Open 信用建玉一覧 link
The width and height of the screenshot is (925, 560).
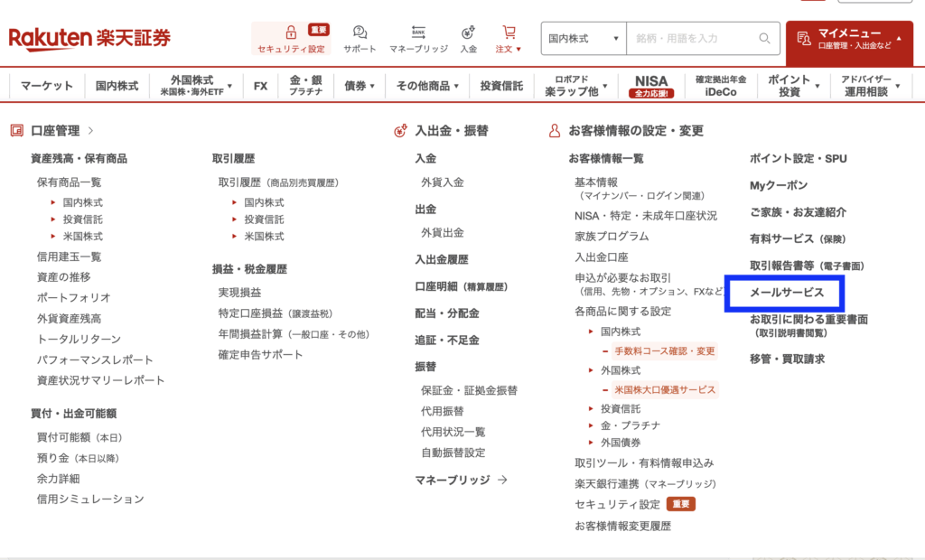[x=69, y=257]
